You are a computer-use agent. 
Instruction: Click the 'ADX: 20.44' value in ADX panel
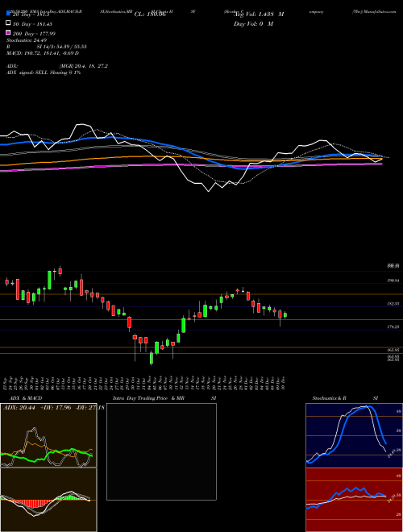(19, 407)
